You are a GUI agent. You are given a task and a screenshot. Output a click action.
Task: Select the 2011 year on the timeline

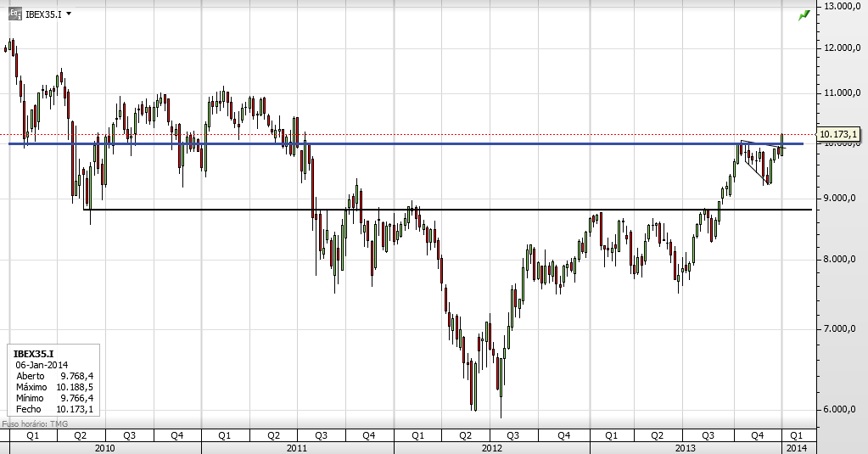[x=298, y=447]
